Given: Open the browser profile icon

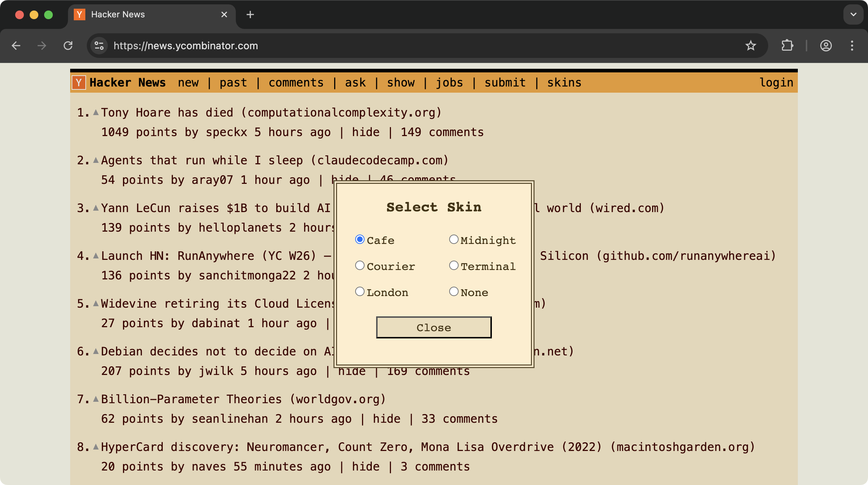Looking at the screenshot, I should [826, 46].
